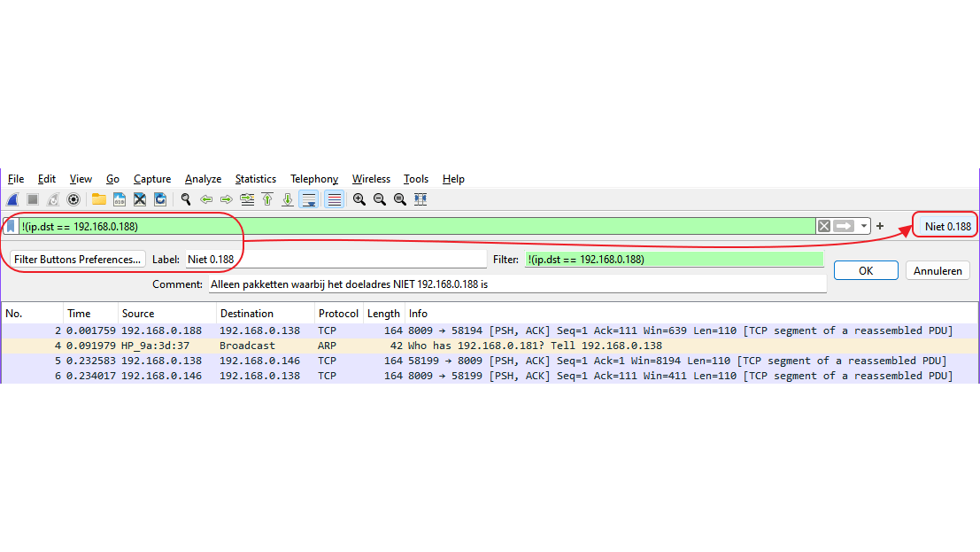Click the Niet 0.188 filter button
This screenshot has width=980, height=552.
pos(948,227)
